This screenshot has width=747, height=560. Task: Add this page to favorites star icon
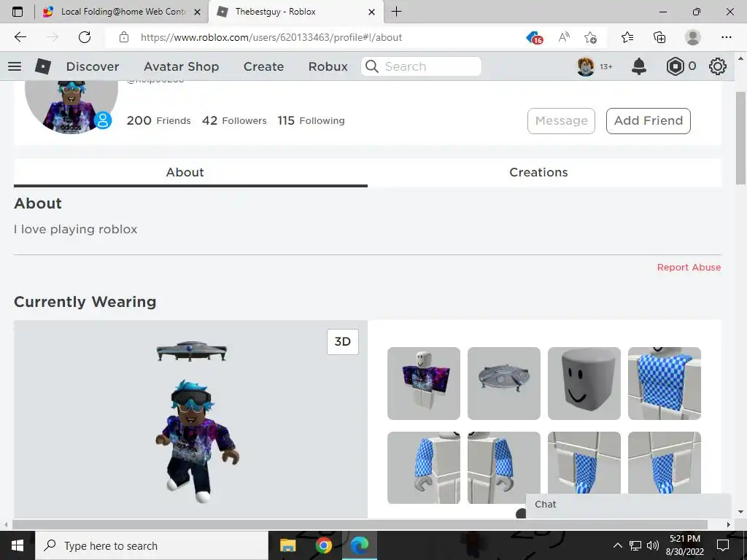[x=590, y=37]
